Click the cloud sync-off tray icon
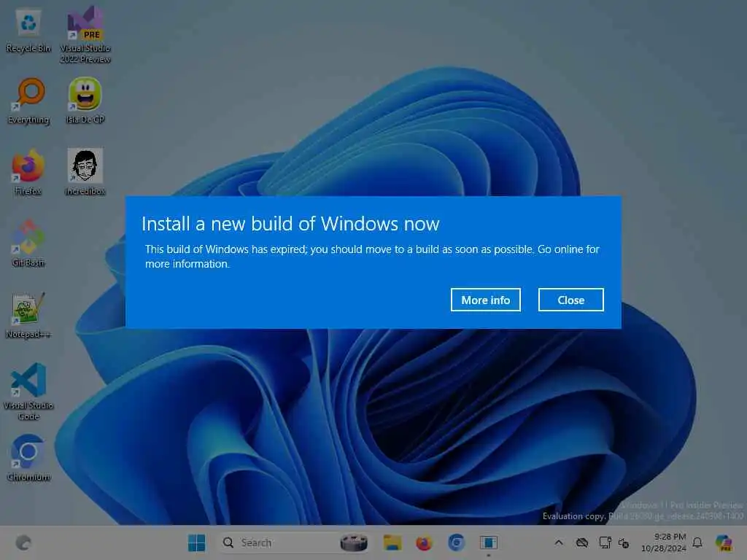This screenshot has width=747, height=560. [581, 542]
